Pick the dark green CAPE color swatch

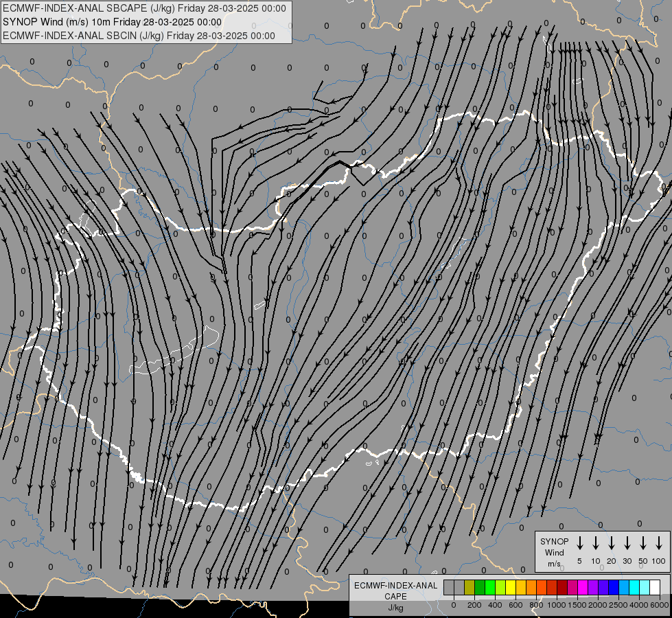pos(480,587)
